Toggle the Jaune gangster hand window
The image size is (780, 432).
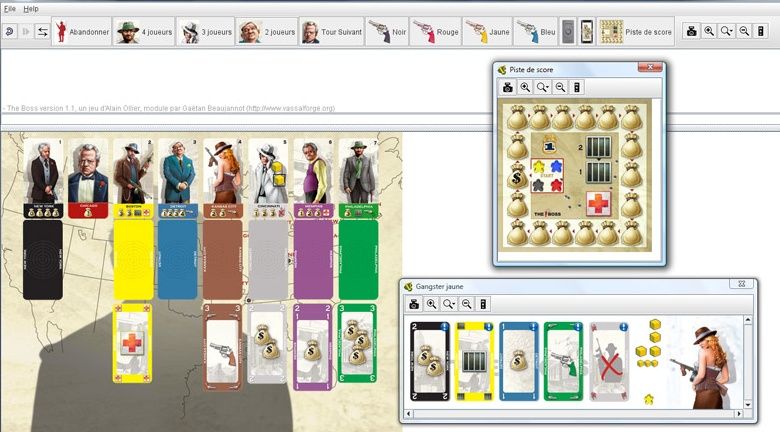tap(486, 32)
